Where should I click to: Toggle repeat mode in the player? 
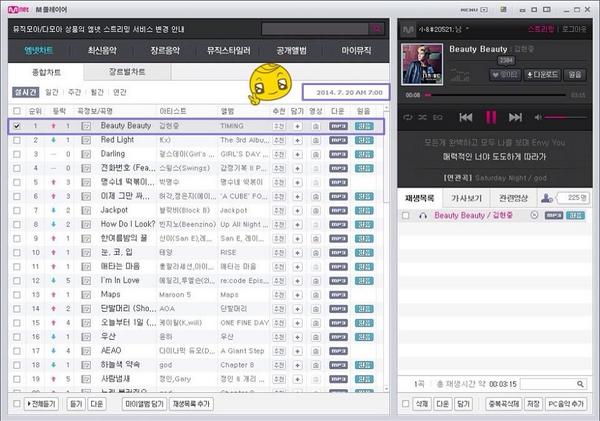click(x=408, y=117)
